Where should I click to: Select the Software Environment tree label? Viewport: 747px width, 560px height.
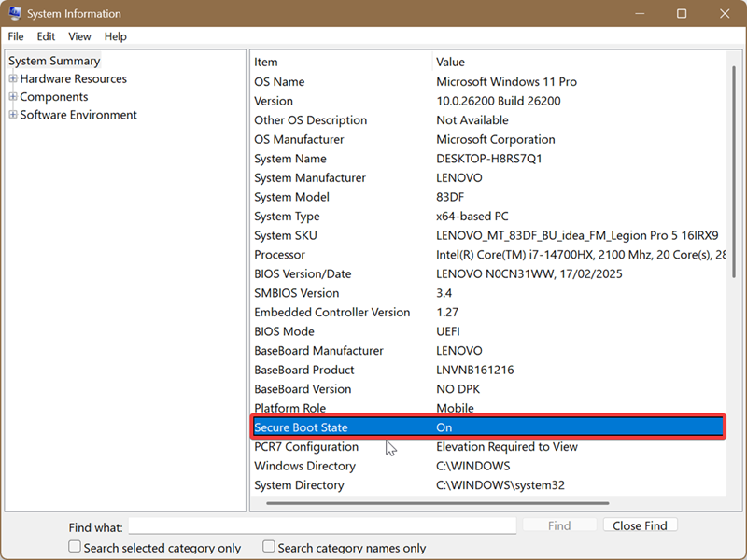(78, 115)
